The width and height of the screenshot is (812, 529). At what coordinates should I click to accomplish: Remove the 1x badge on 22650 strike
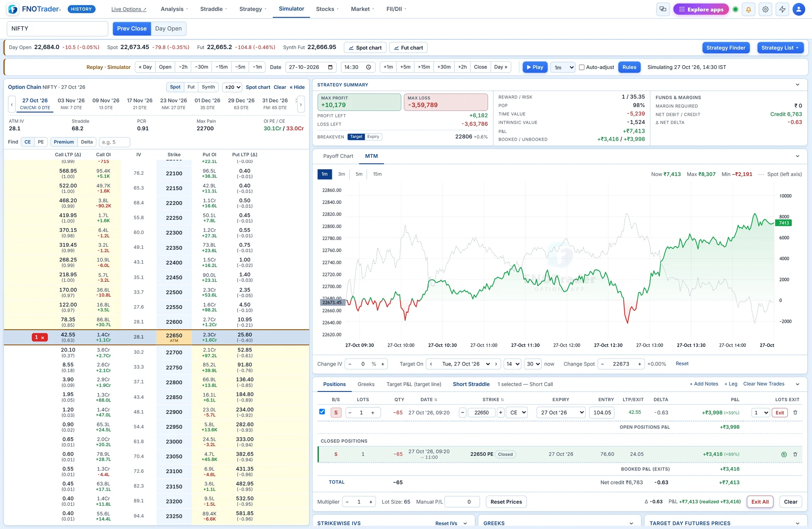40,337
